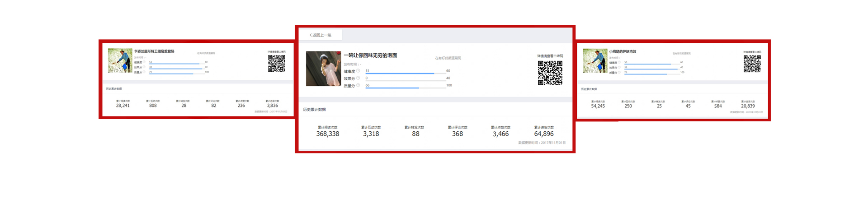This screenshot has width=868, height=203.
Task: Click 历史累计数据 heading in center panel
Action: (x=314, y=110)
